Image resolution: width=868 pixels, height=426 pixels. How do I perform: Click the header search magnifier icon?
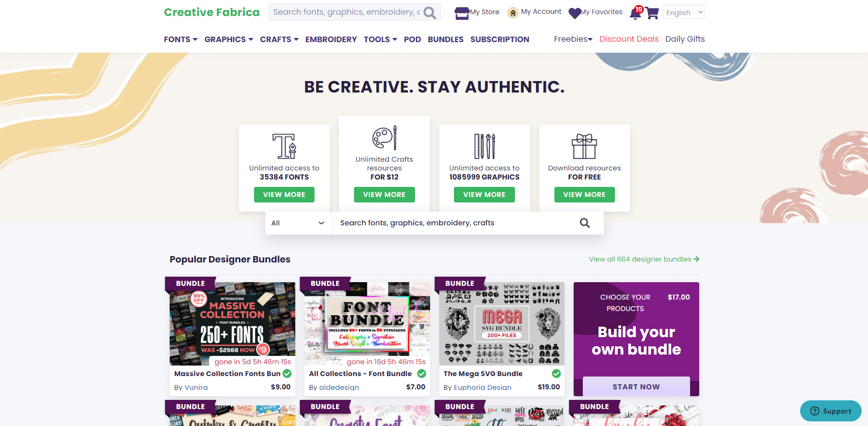pyautogui.click(x=430, y=12)
